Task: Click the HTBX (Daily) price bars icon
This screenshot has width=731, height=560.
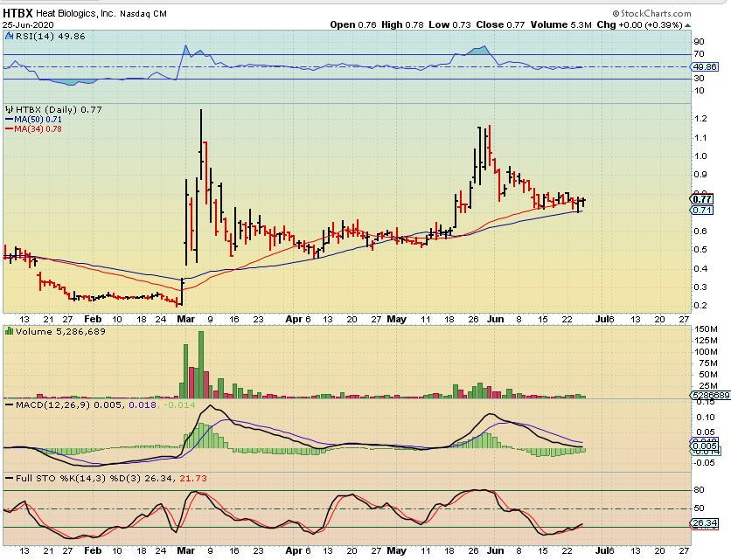Action: pos(9,109)
